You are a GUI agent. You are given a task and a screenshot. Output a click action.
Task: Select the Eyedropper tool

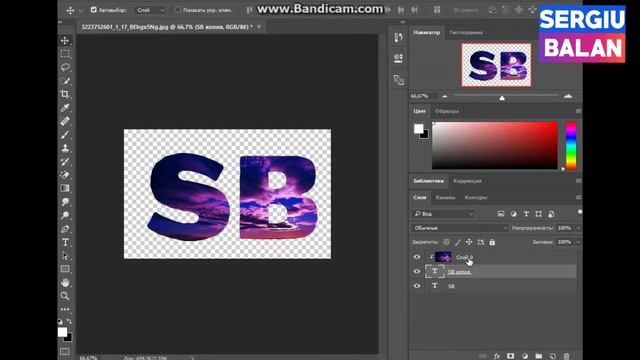[65, 107]
